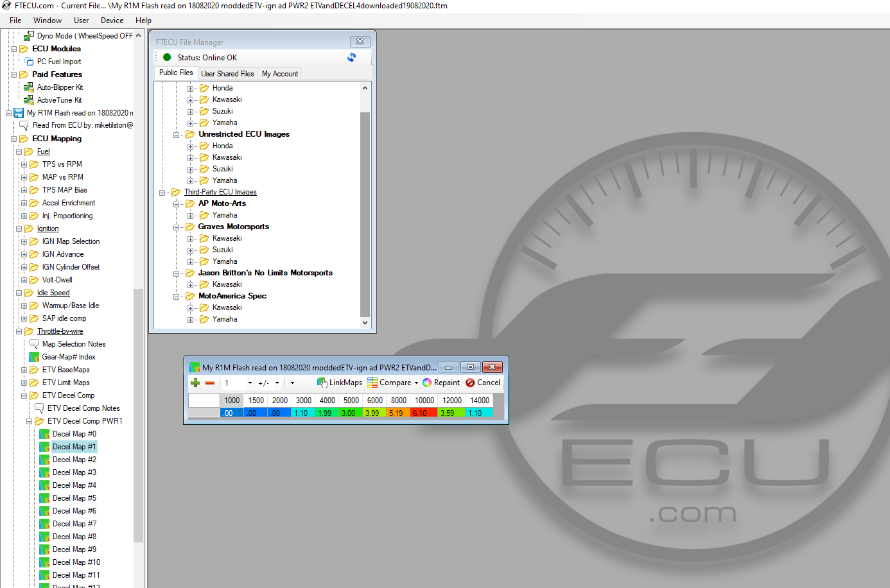The image size is (890, 588).
Task: Select the Public Files tab
Action: click(176, 73)
